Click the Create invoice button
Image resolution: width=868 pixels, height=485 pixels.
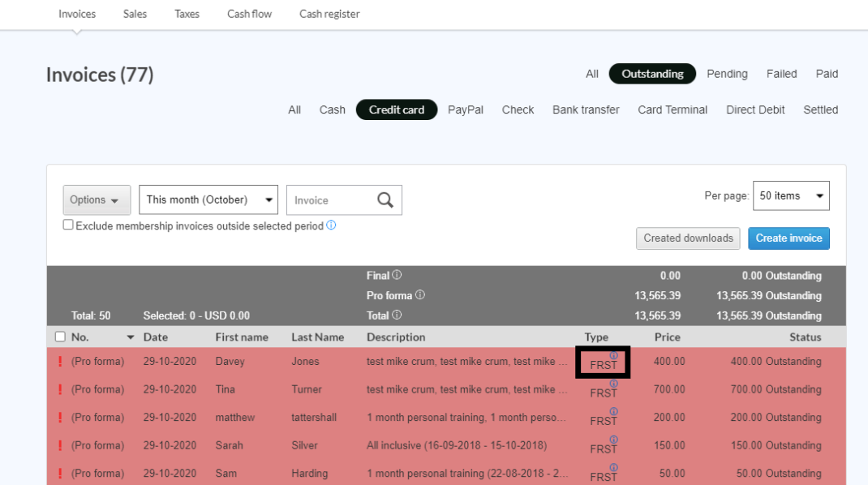pyautogui.click(x=789, y=238)
